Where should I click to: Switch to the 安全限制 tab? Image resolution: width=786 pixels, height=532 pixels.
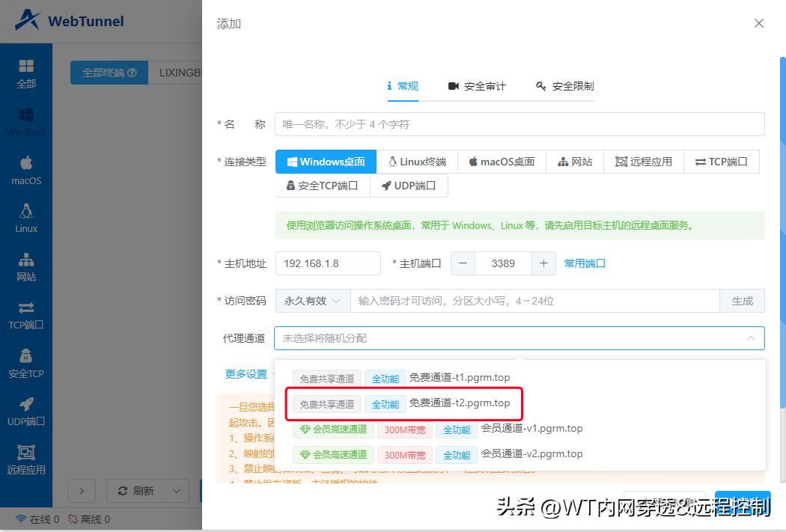click(x=565, y=86)
